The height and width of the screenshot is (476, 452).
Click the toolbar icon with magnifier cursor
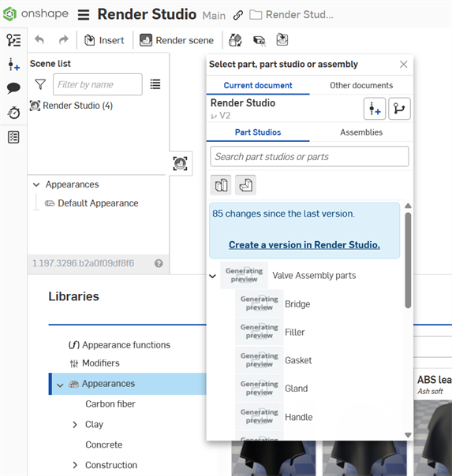[x=260, y=40]
